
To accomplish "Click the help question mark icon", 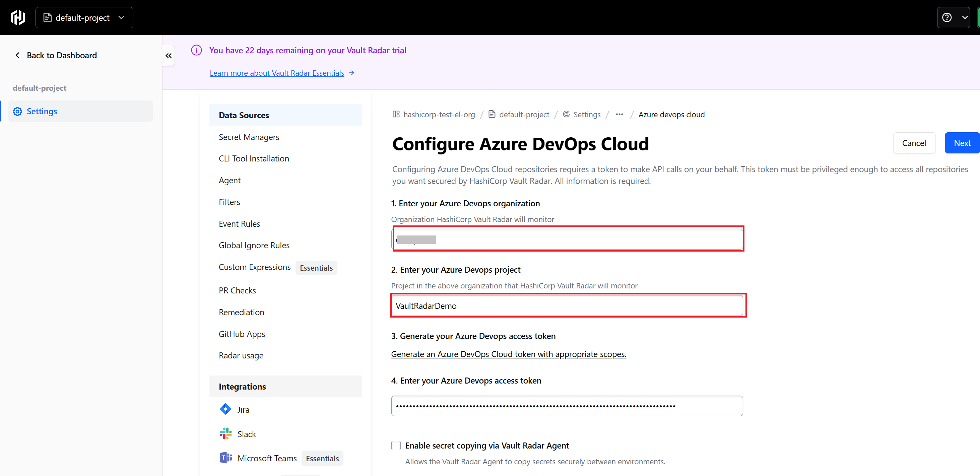I will (946, 17).
